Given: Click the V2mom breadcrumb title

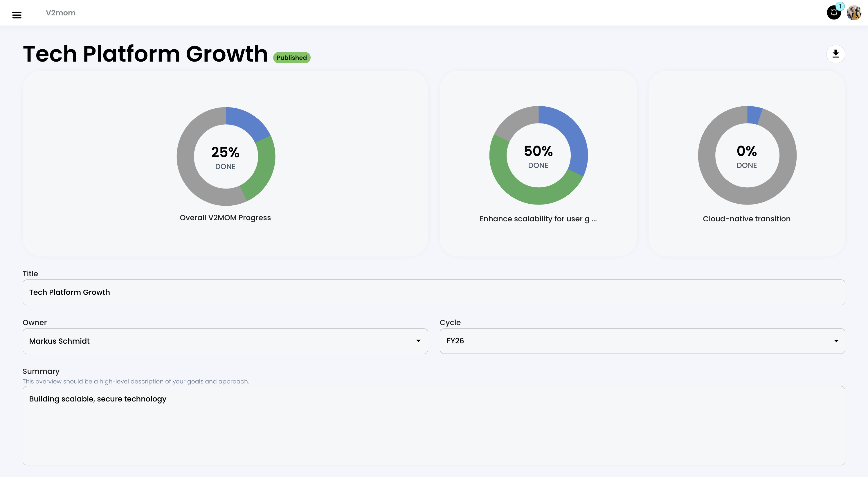Looking at the screenshot, I should (x=61, y=13).
